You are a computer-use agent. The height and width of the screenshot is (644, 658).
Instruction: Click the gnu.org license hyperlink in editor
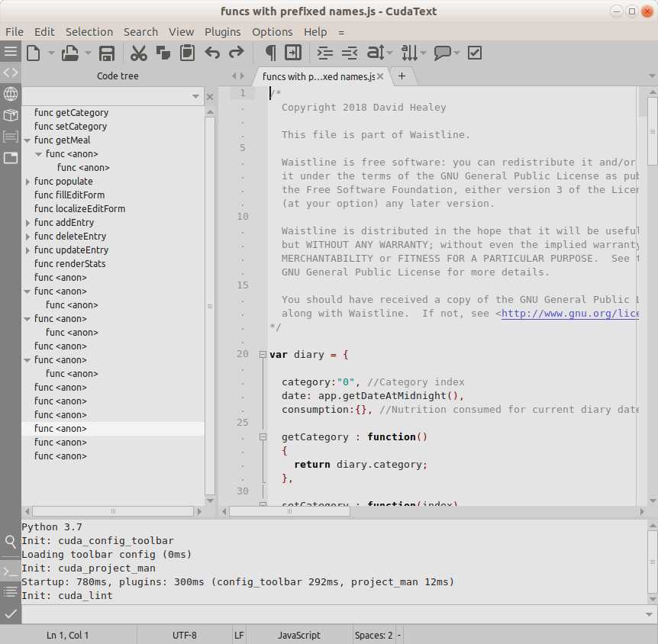(569, 314)
